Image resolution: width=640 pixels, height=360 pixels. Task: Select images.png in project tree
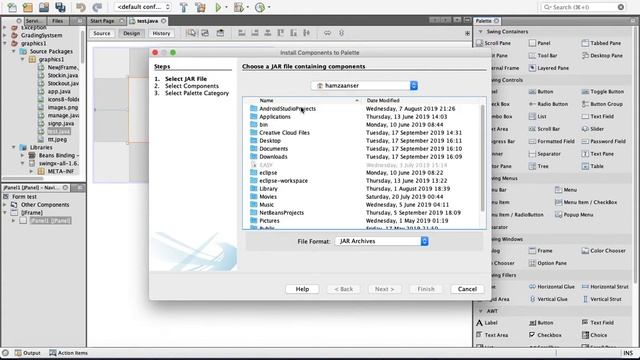[62, 107]
